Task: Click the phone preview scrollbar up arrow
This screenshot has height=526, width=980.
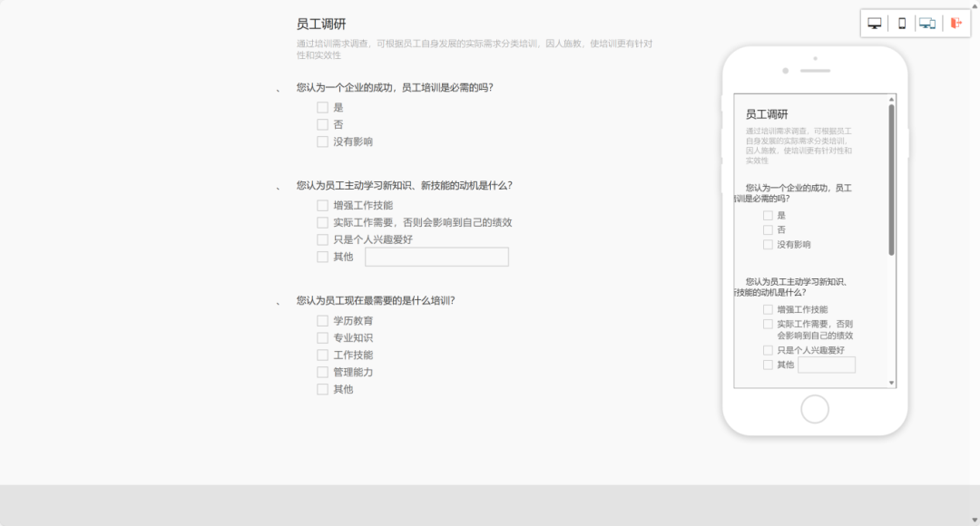Action: (890, 100)
